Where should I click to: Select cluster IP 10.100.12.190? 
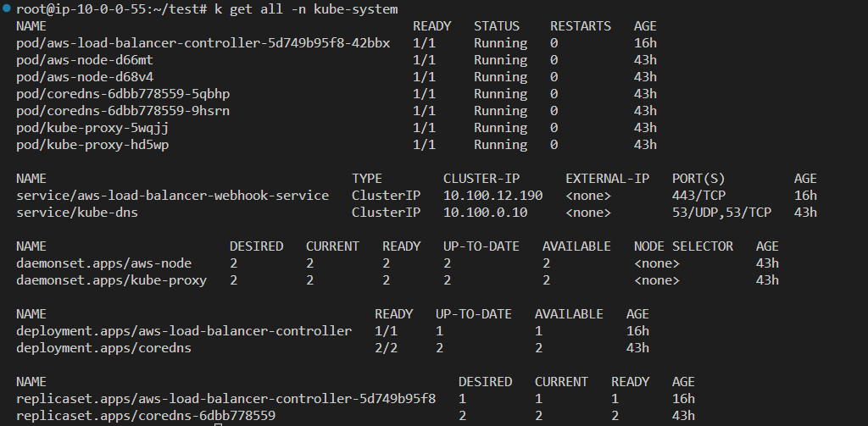click(x=492, y=196)
